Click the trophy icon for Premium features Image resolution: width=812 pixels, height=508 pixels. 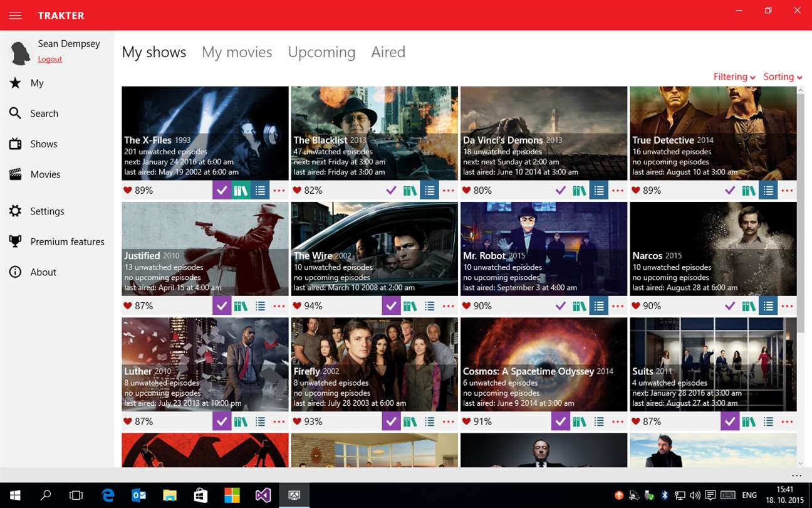point(15,241)
